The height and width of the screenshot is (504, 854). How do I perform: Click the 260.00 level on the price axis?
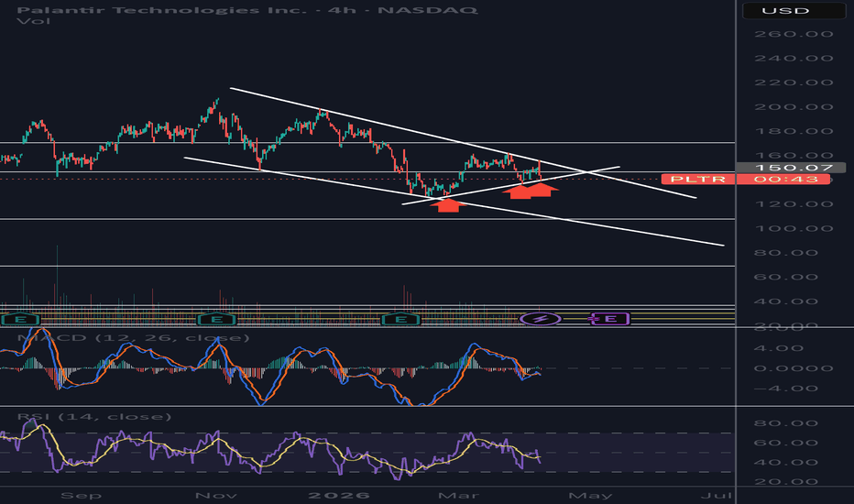tap(792, 34)
